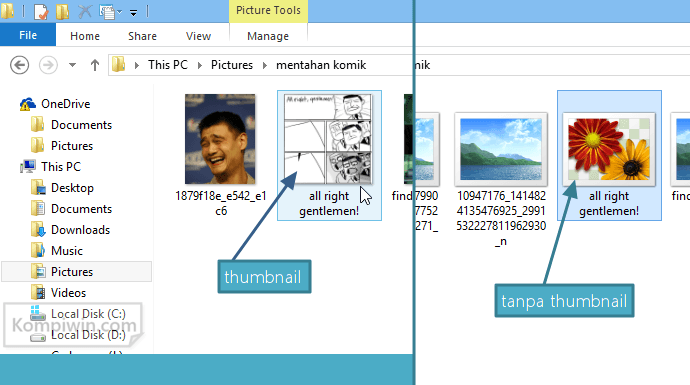Select the flower icon file all right gentlemen!

click(609, 149)
